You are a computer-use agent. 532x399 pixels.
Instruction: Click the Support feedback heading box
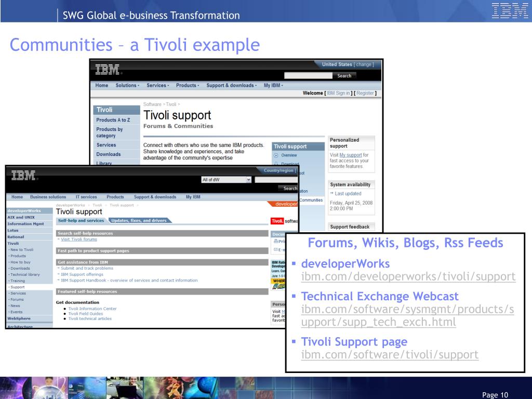point(351,227)
